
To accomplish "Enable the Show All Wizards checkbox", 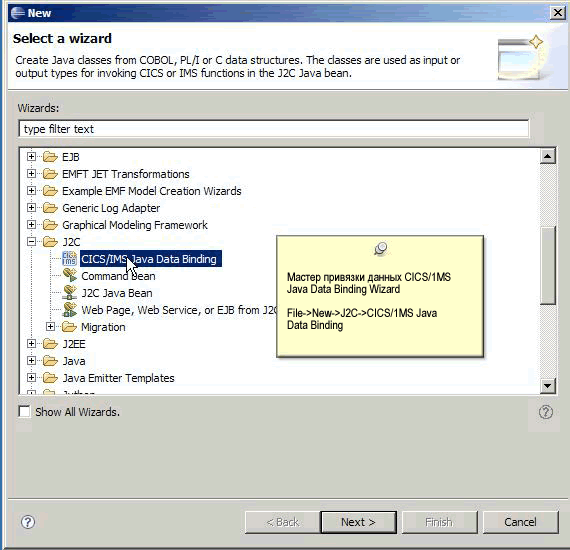I will [24, 412].
